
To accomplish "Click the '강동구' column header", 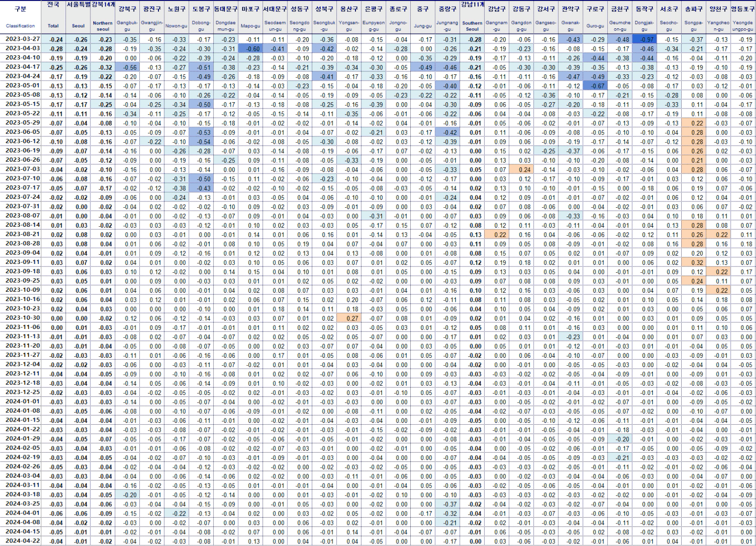I will click(521, 9).
